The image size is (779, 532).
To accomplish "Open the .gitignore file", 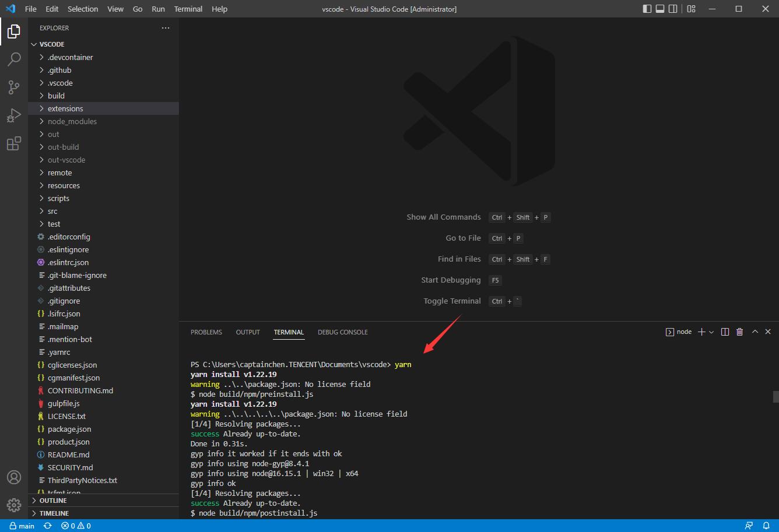I will [x=103, y=301].
